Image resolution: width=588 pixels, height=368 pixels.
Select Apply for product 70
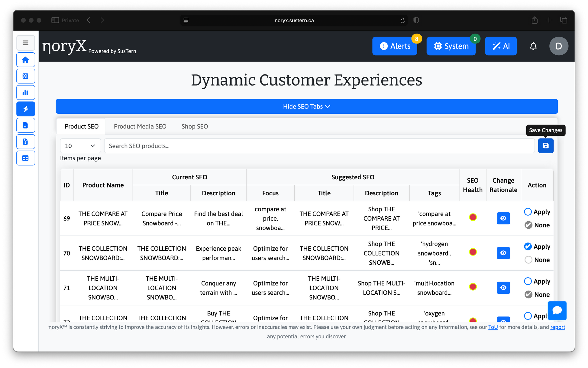point(528,246)
